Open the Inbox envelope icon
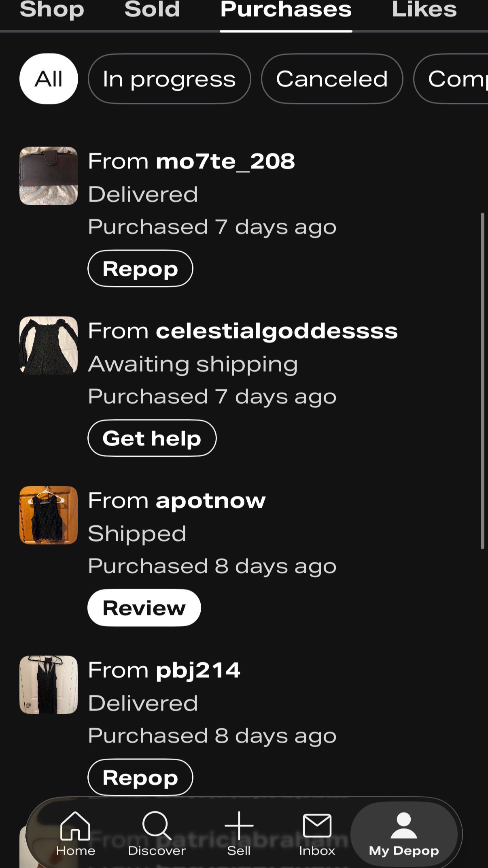 [317, 826]
